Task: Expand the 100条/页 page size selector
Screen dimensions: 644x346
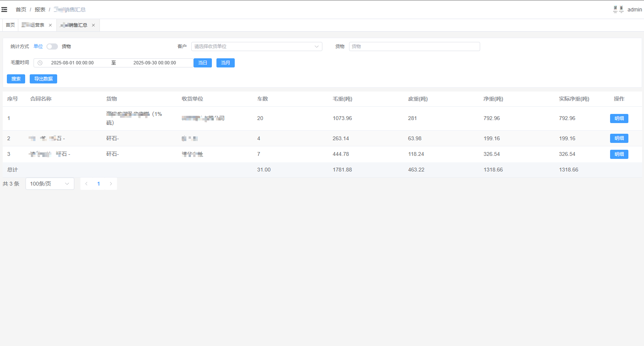Action: (x=50, y=184)
